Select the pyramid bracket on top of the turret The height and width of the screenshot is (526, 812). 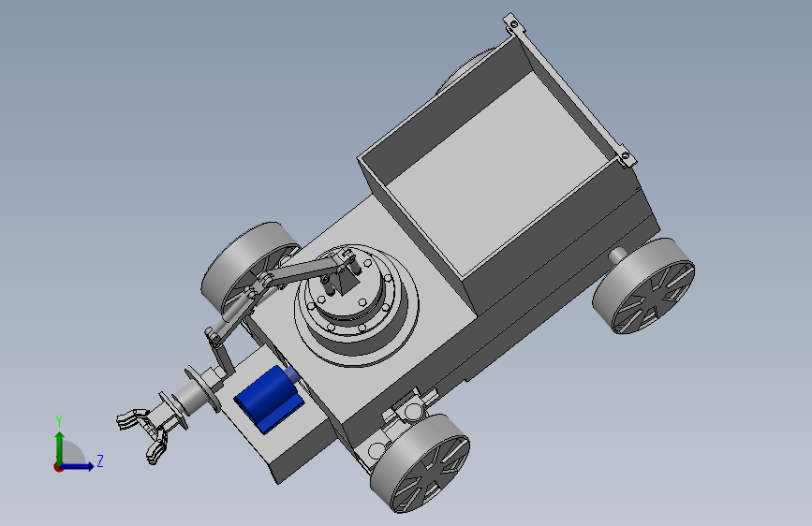344,282
